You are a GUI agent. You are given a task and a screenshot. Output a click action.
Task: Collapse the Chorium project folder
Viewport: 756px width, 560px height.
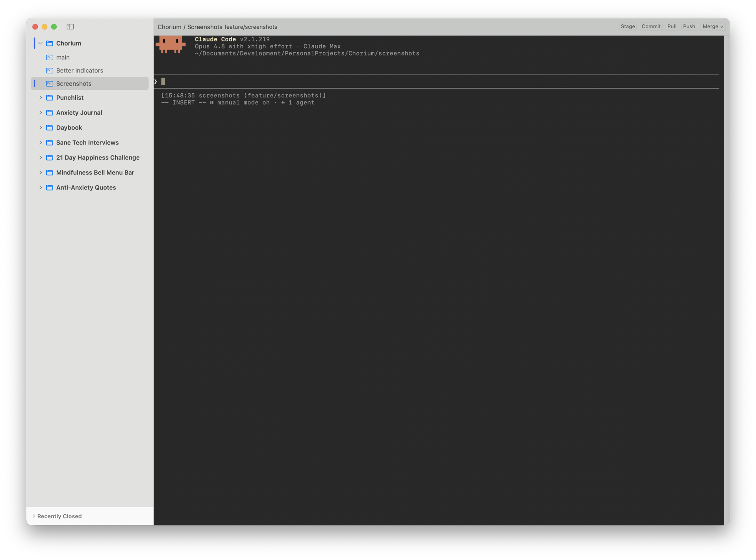(x=41, y=43)
